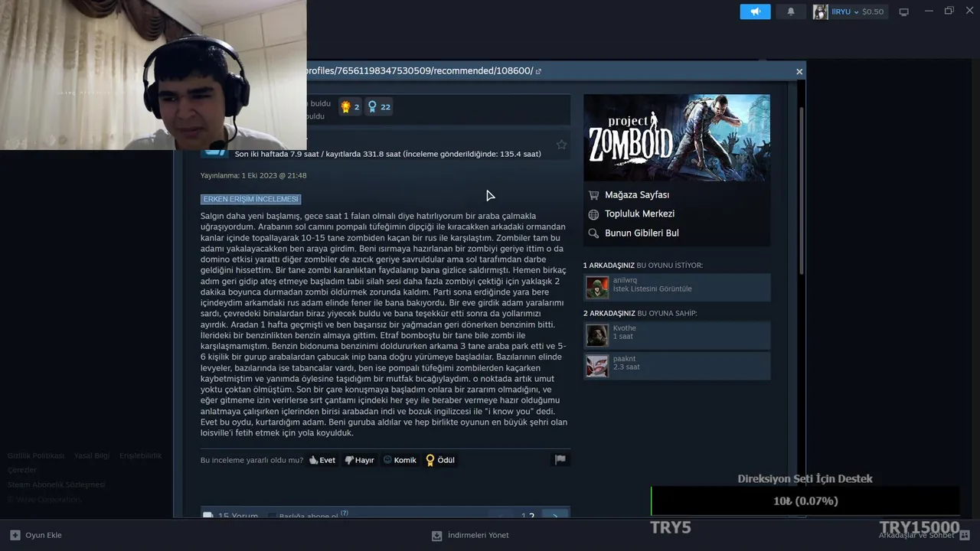This screenshot has width=980, height=551.
Task: Click the popup vertical scrollbar
Action: click(x=802, y=191)
